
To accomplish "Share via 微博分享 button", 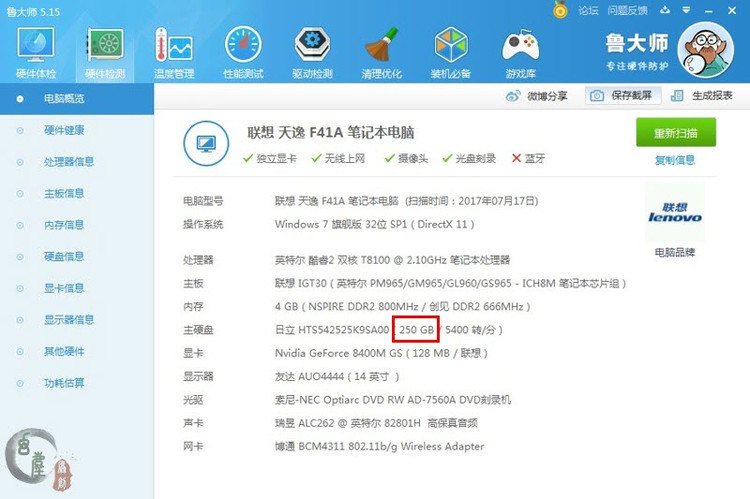I will tap(536, 96).
